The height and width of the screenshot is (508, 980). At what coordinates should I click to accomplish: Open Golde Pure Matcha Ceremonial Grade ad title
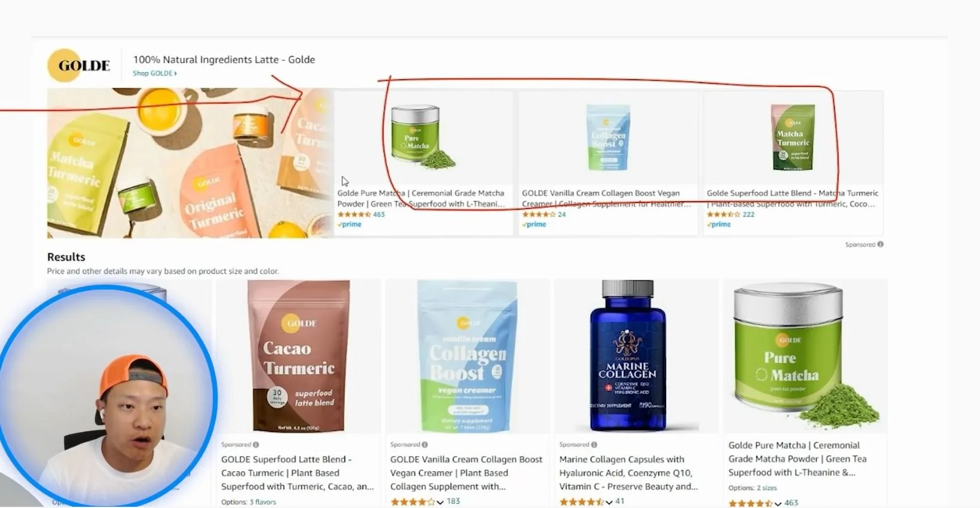422,198
